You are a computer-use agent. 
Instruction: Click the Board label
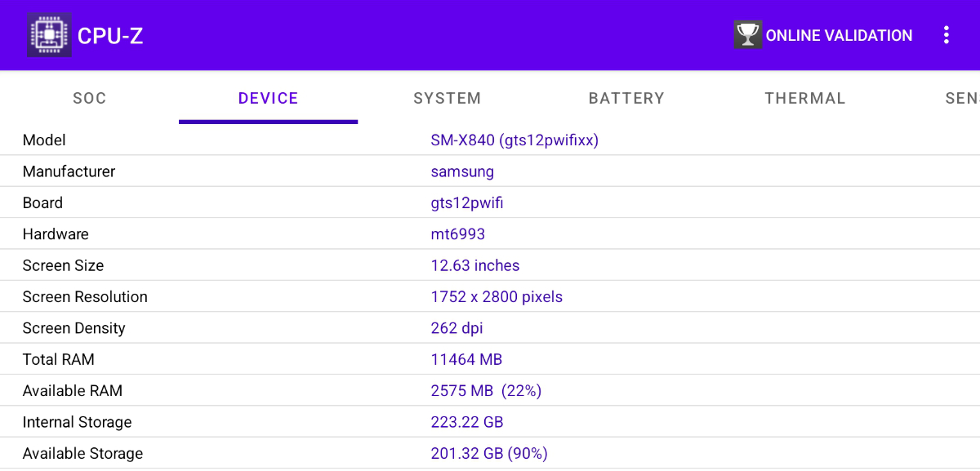click(42, 203)
